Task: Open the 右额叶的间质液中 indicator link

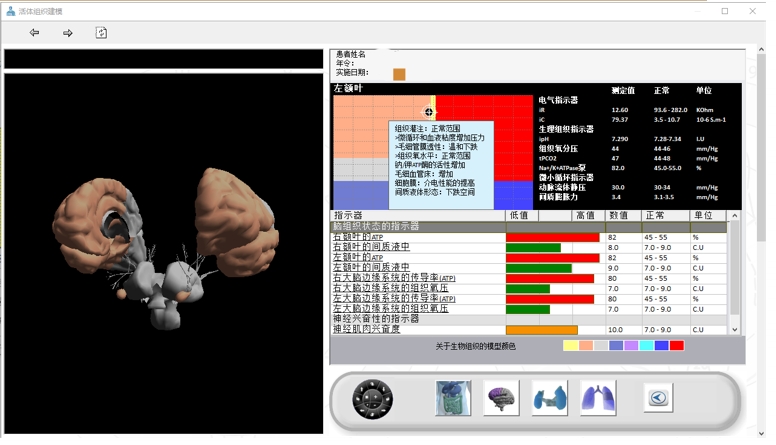Action: tap(371, 247)
